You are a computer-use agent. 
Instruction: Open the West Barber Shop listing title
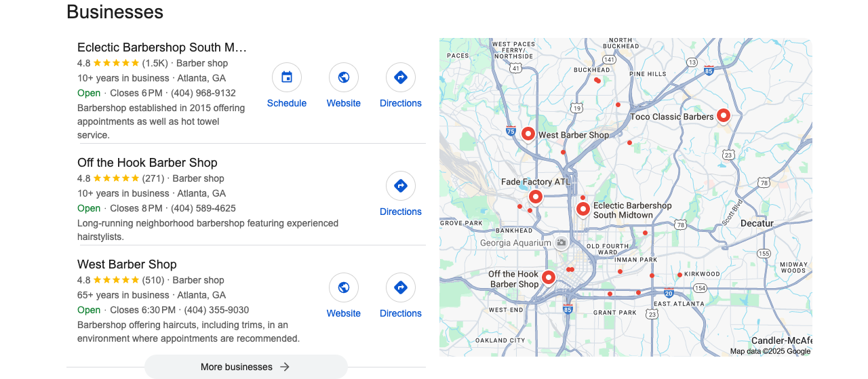coord(127,264)
